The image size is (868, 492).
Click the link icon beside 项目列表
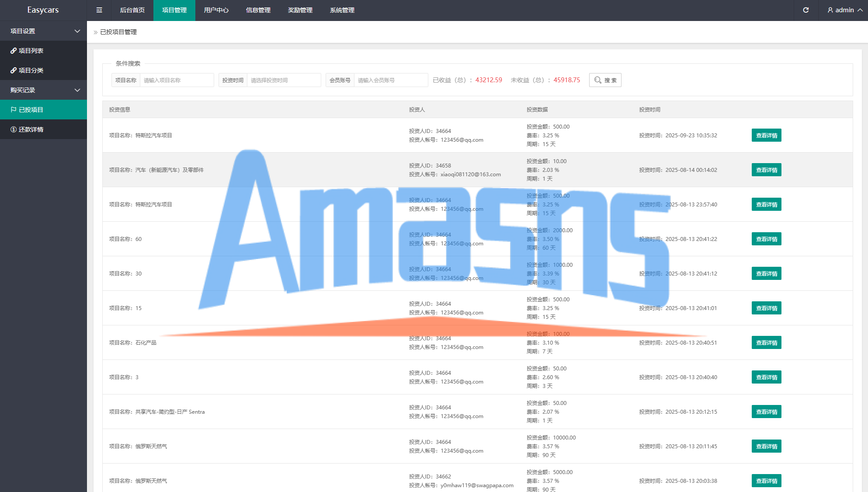pos(14,51)
